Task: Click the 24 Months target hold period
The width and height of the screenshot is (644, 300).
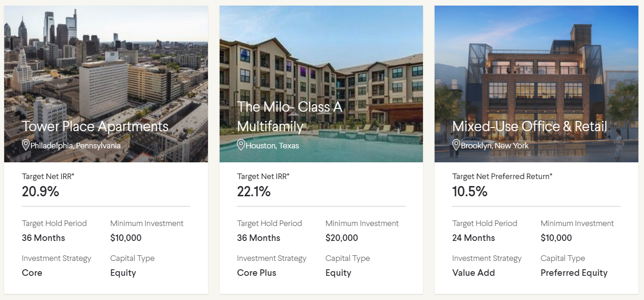Action: point(474,238)
